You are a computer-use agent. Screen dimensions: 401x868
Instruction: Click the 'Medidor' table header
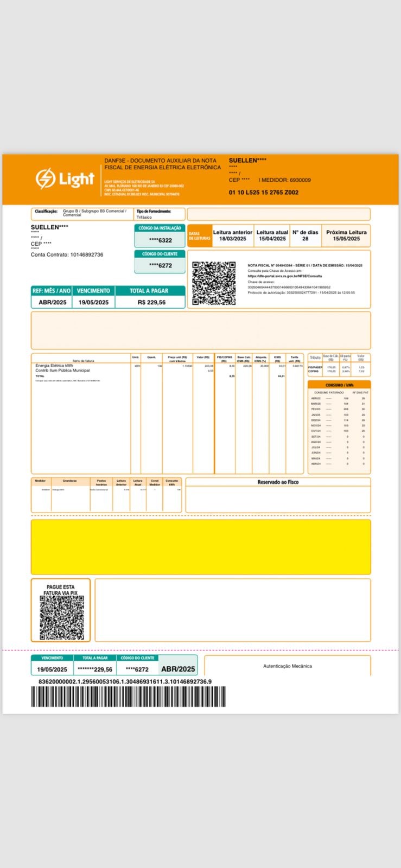point(40,481)
